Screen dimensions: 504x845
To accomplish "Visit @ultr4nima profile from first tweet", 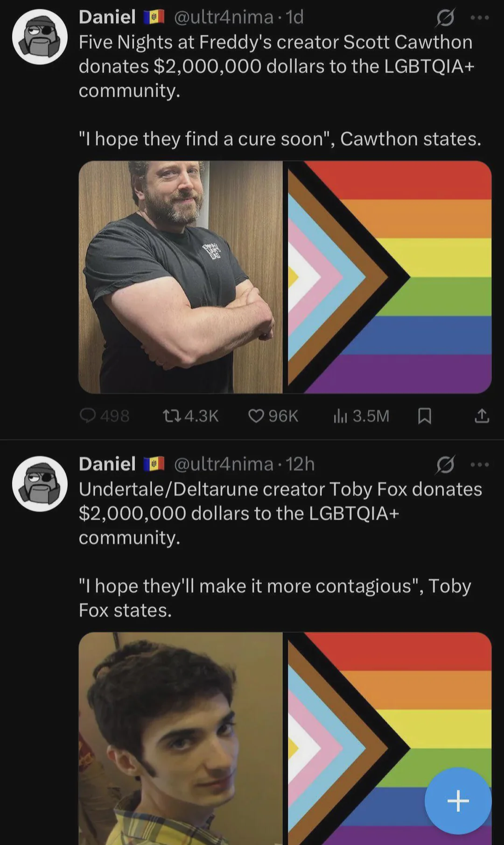I will pyautogui.click(x=224, y=17).
